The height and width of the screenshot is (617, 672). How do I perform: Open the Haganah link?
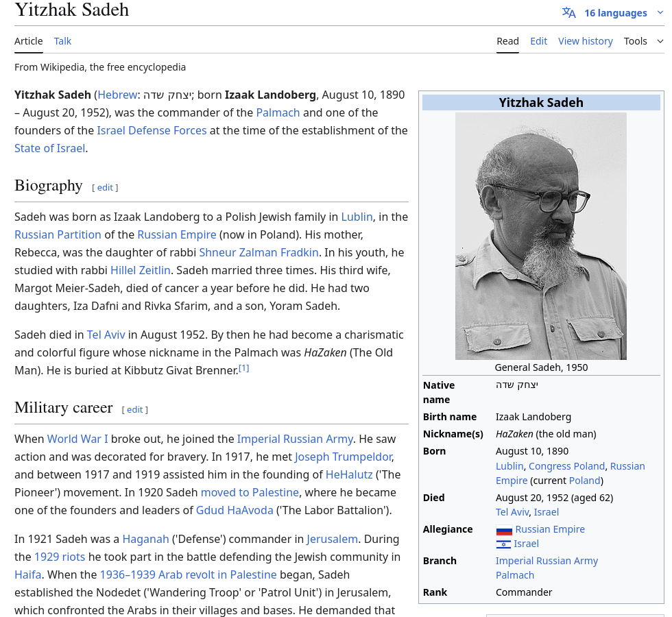point(145,539)
